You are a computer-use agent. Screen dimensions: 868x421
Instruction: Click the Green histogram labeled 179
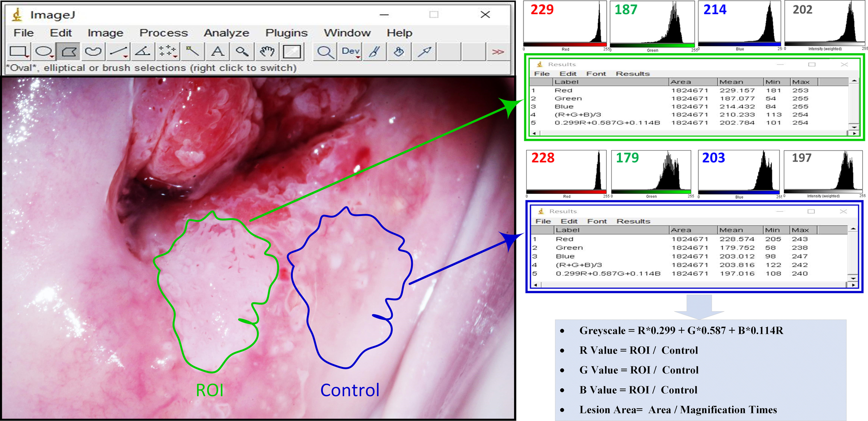651,174
